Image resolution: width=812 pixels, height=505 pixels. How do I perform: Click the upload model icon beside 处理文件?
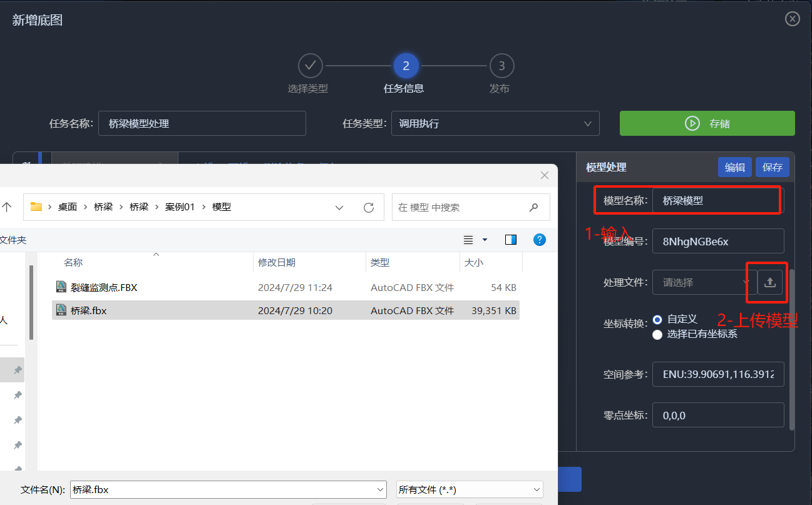pyautogui.click(x=770, y=282)
